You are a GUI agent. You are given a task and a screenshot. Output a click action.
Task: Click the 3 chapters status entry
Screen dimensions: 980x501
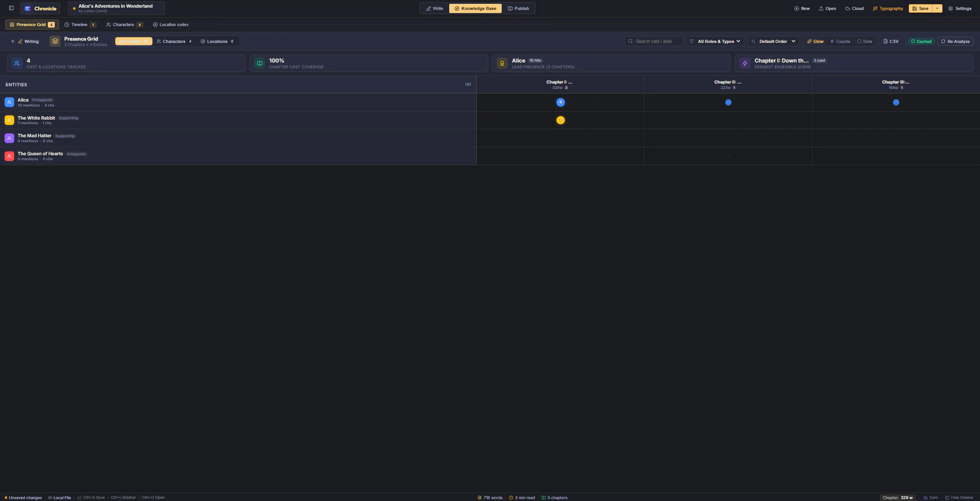click(x=555, y=498)
